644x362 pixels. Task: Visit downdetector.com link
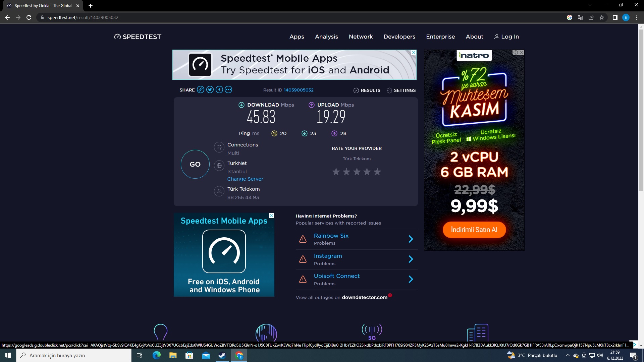coord(365,297)
